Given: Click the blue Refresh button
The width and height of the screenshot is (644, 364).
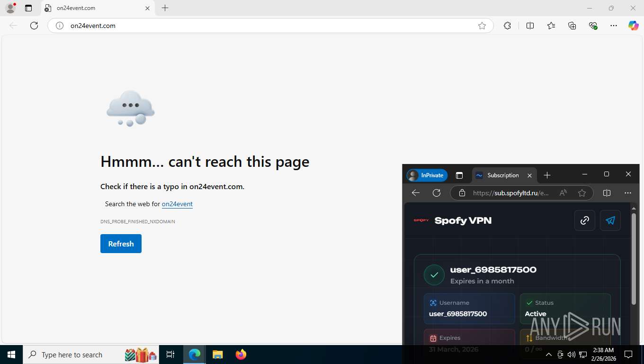Looking at the screenshot, I should 121,244.
